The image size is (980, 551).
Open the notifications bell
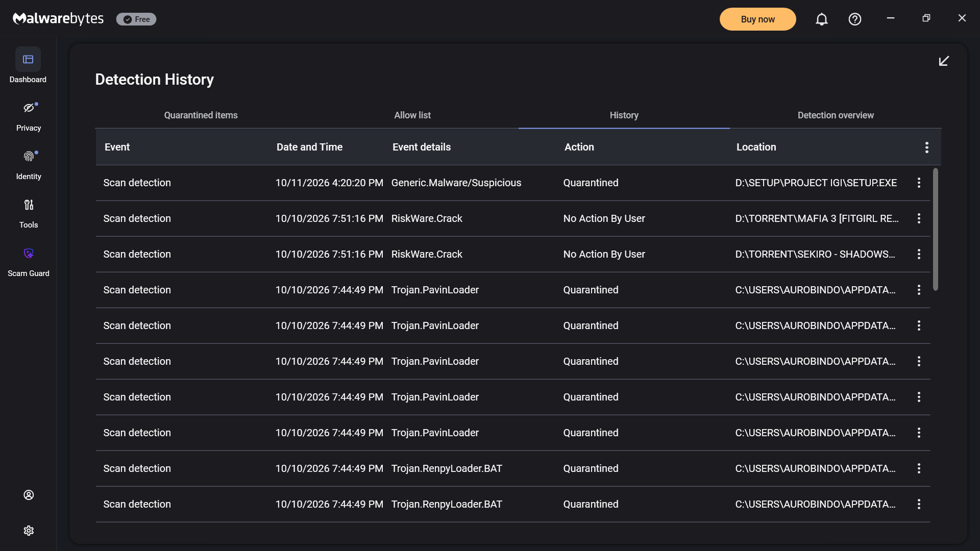(822, 19)
